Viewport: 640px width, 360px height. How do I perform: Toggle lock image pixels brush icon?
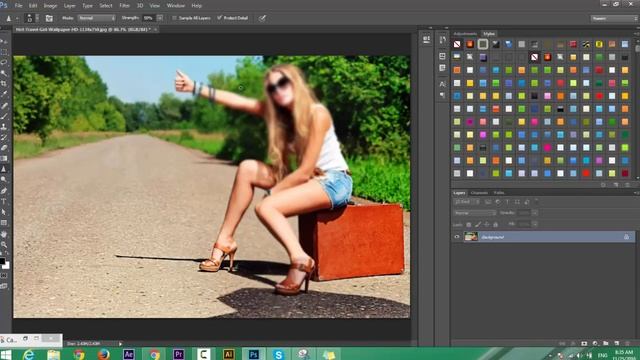coord(478,224)
